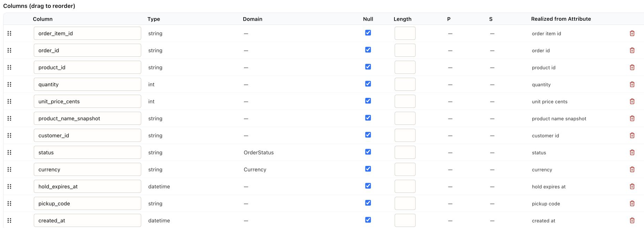Viewport: 644px width, 228px height.
Task: Grab the drag handle for product_id
Action: (x=9, y=67)
